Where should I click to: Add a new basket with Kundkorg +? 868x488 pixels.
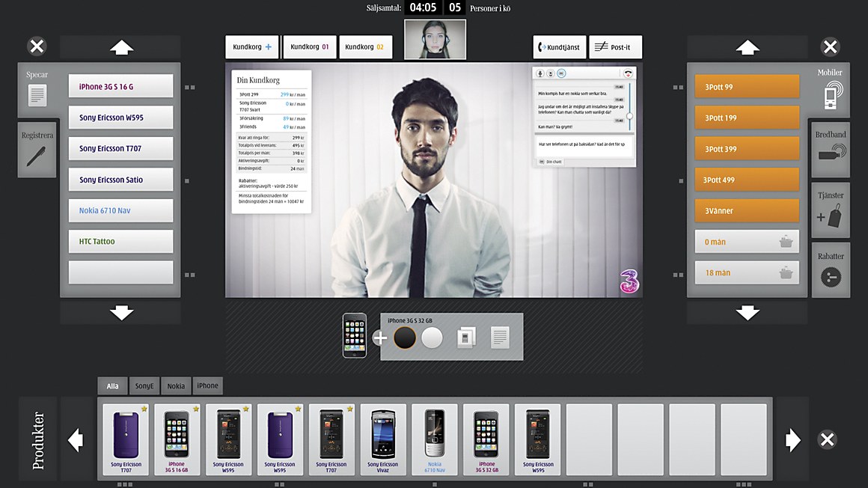252,47
